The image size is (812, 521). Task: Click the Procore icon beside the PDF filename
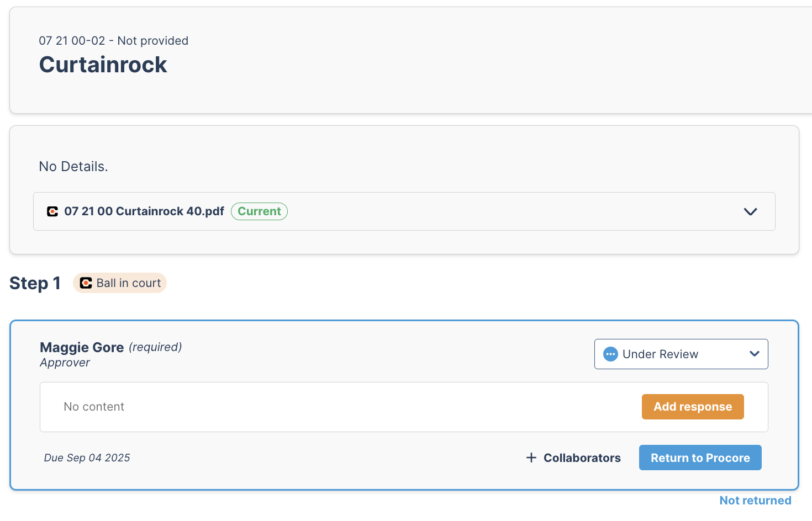click(52, 211)
